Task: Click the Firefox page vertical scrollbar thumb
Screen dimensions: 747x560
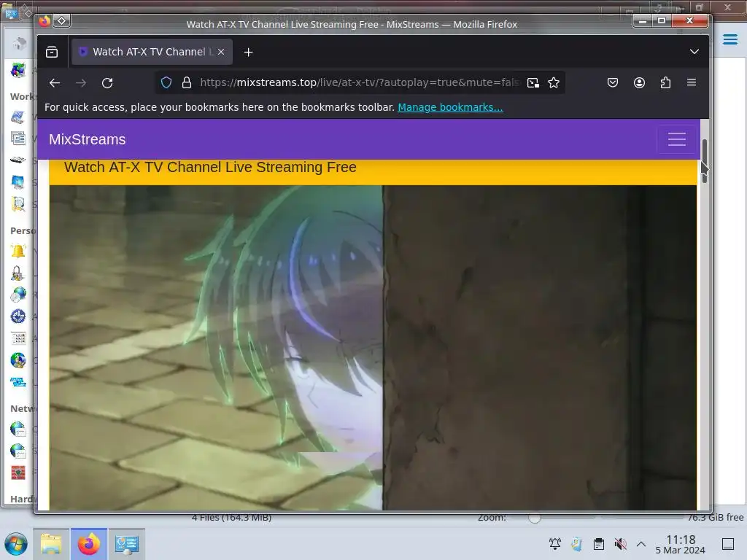Action: 704,161
